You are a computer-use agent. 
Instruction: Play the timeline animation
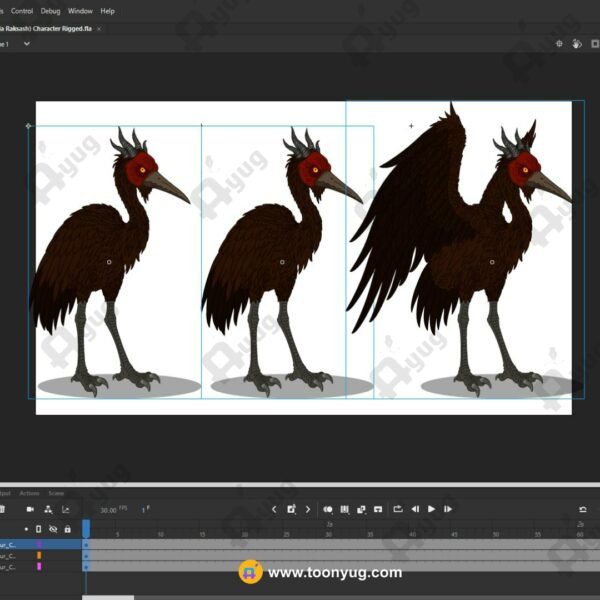click(x=431, y=509)
